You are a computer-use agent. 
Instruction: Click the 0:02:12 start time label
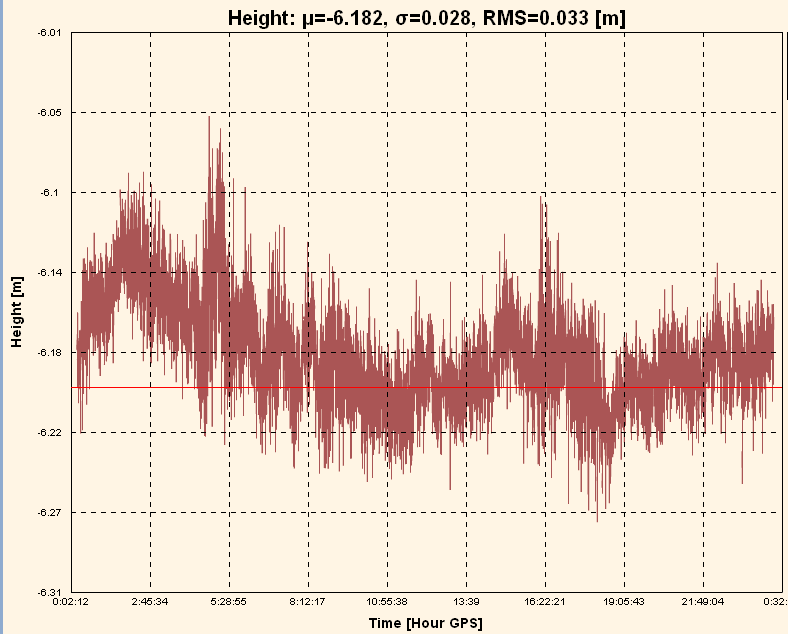coord(71,602)
